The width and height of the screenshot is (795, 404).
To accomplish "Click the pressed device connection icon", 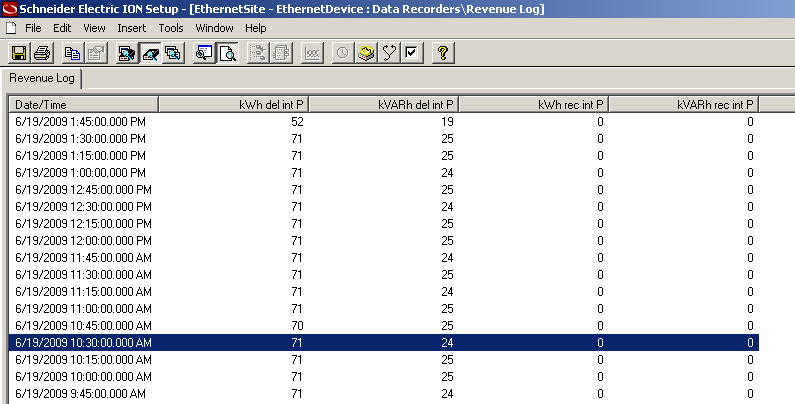I will [x=150, y=53].
